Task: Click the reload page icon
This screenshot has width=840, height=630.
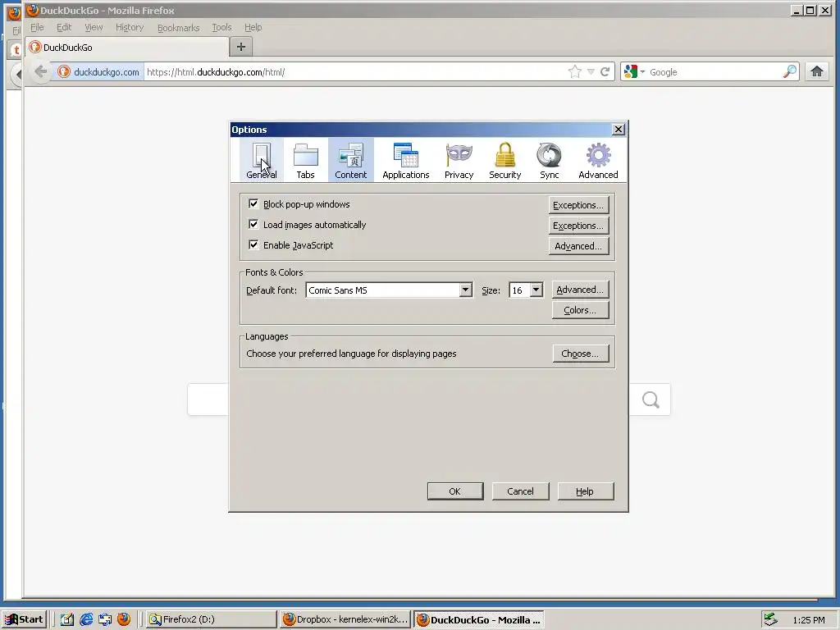Action: [x=605, y=72]
